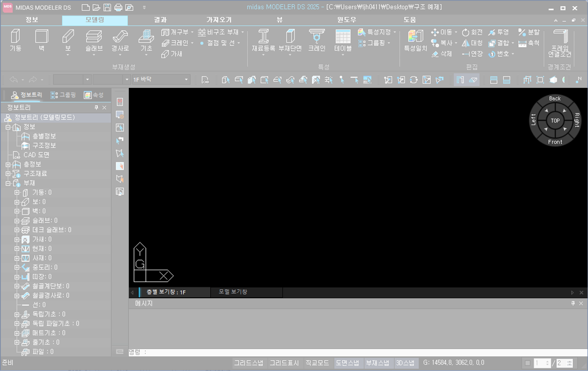Toggle 그리드스냅 grid snap
This screenshot has width=588, height=371.
pos(249,363)
